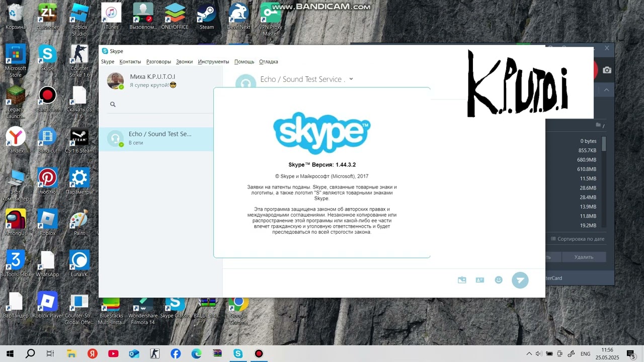Viewport: 644px width, 362px height.
Task: Open the Counter Strike 1.6 desktop icon
Action: point(79,61)
